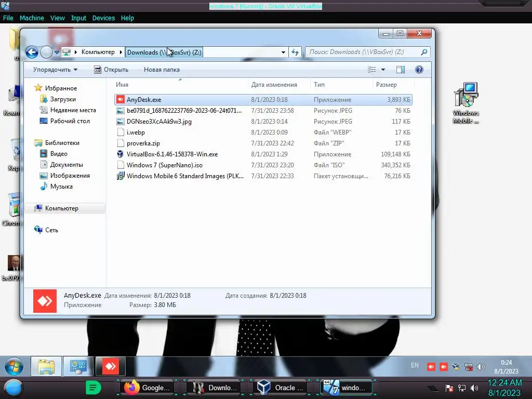Select Загрузки in the navigation pane
This screenshot has height=399, width=532.
tap(63, 99)
